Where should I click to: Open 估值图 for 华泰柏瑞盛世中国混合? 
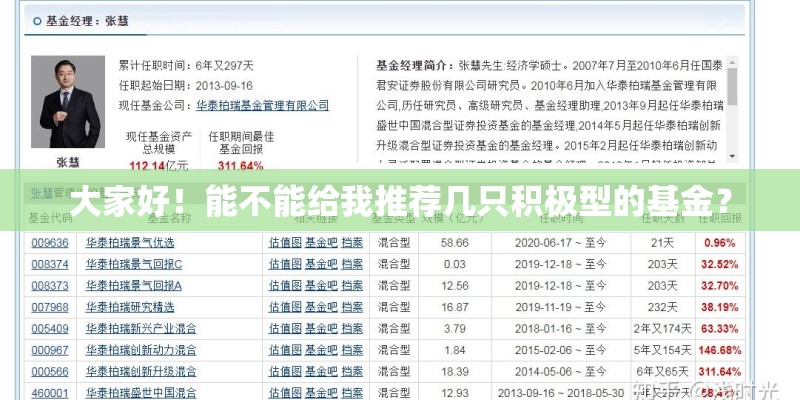[285, 393]
